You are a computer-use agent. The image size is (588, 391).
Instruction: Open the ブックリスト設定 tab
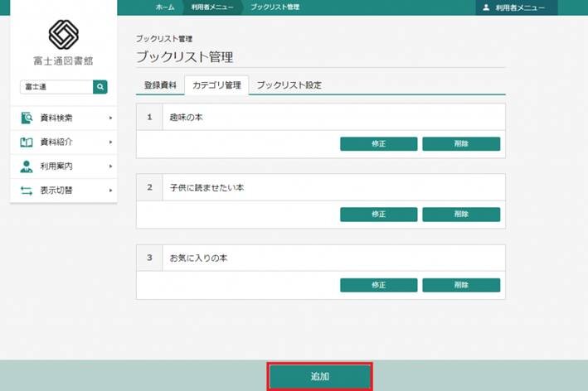coord(288,85)
